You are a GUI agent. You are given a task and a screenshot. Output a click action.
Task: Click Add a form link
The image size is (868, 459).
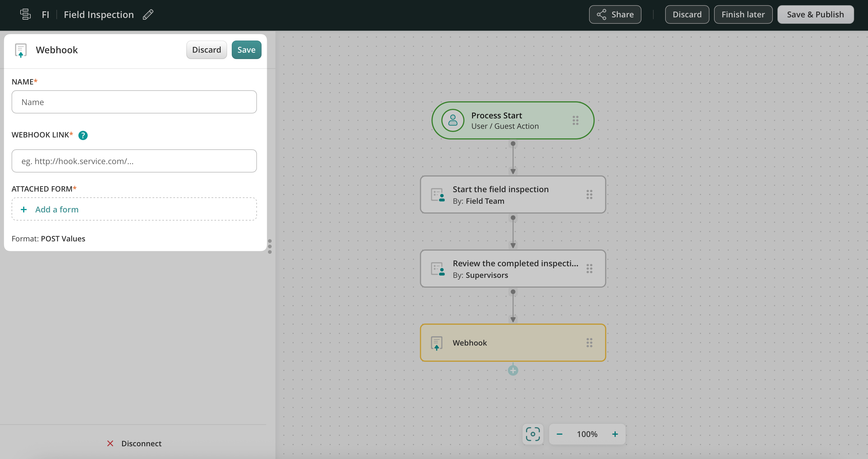[57, 209]
